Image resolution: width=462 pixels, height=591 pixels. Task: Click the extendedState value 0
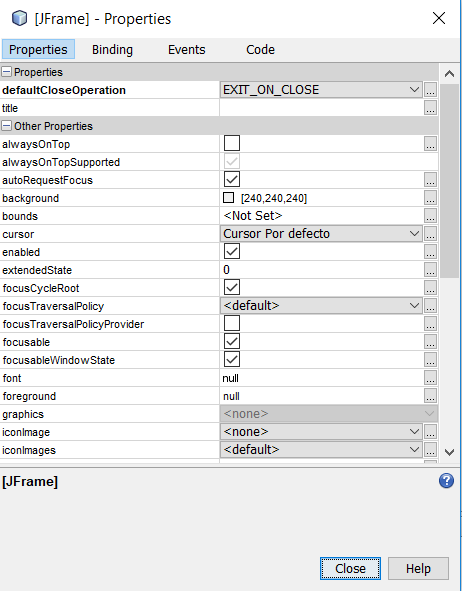click(x=226, y=270)
